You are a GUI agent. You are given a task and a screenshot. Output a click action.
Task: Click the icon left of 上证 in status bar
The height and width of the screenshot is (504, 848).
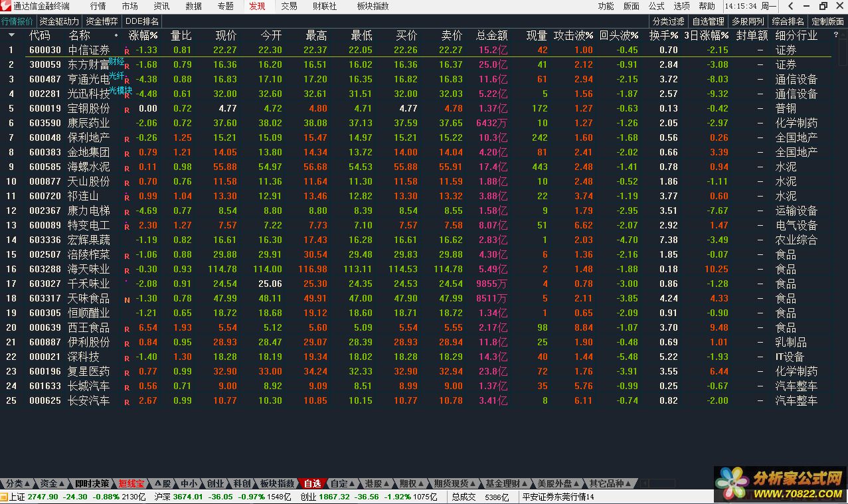4,497
